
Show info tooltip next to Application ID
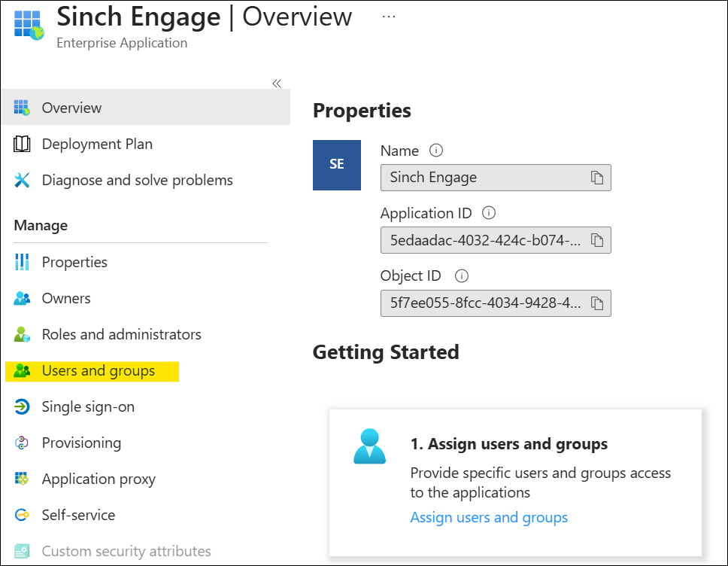coord(488,213)
